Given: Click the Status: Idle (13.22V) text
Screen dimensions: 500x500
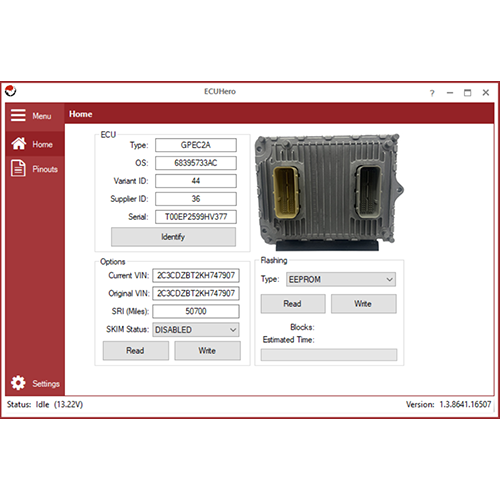Looking at the screenshot, I should pos(45,405).
